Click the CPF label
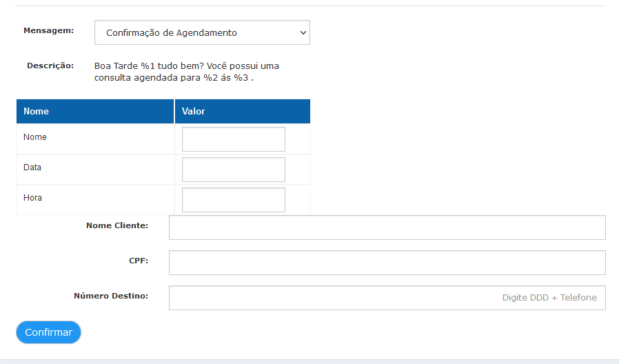 pos(139,261)
